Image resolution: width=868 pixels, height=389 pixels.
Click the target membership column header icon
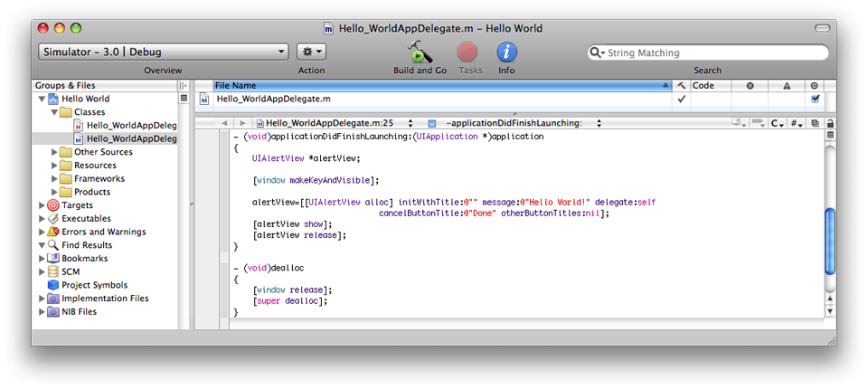pos(815,85)
